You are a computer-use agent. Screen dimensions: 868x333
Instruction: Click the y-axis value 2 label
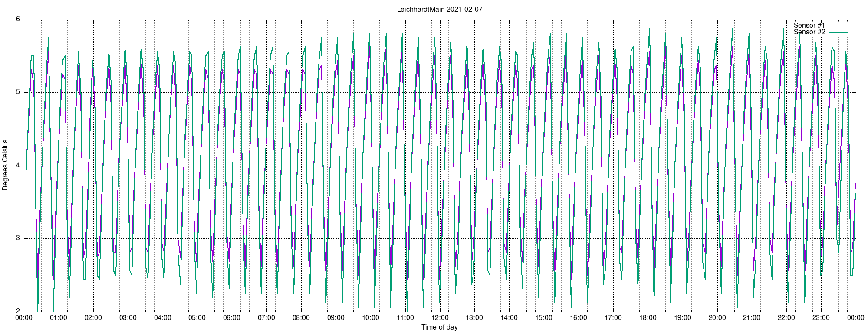18,311
